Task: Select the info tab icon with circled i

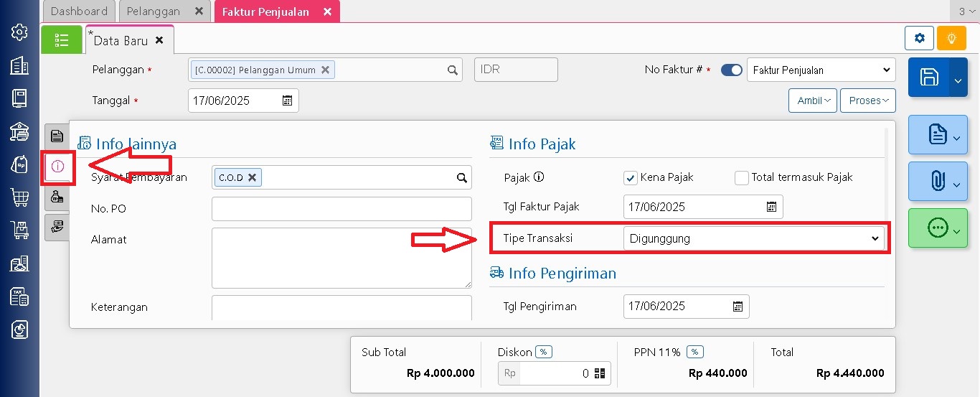Action: [x=57, y=167]
